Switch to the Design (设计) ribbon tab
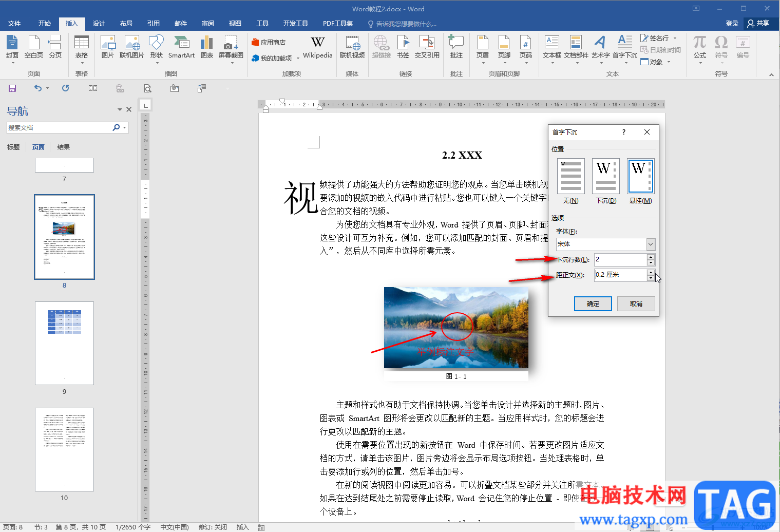The height and width of the screenshot is (532, 780). pyautogui.click(x=99, y=24)
